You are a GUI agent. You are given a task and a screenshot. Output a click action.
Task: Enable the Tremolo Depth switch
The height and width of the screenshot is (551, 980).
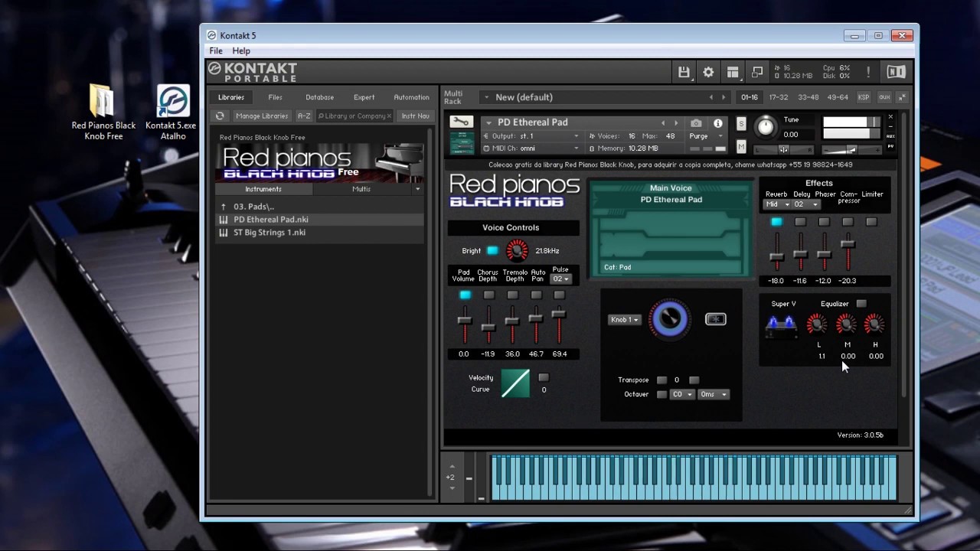coord(512,295)
